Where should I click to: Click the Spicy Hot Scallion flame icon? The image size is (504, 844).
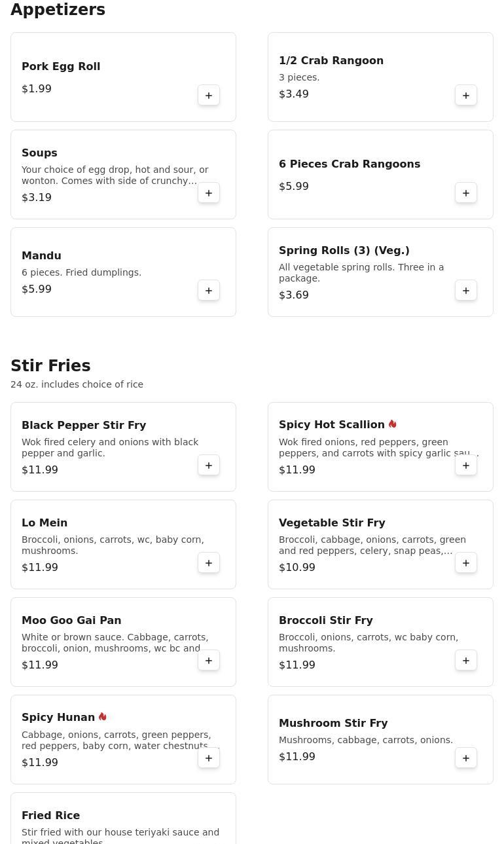(393, 424)
